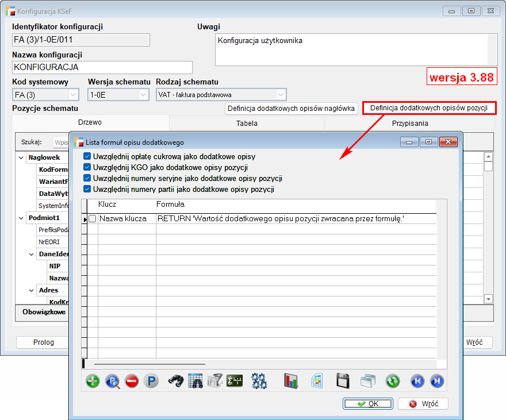Click the gears settings icon
Viewport: 506px width, 420px height.
[x=259, y=381]
